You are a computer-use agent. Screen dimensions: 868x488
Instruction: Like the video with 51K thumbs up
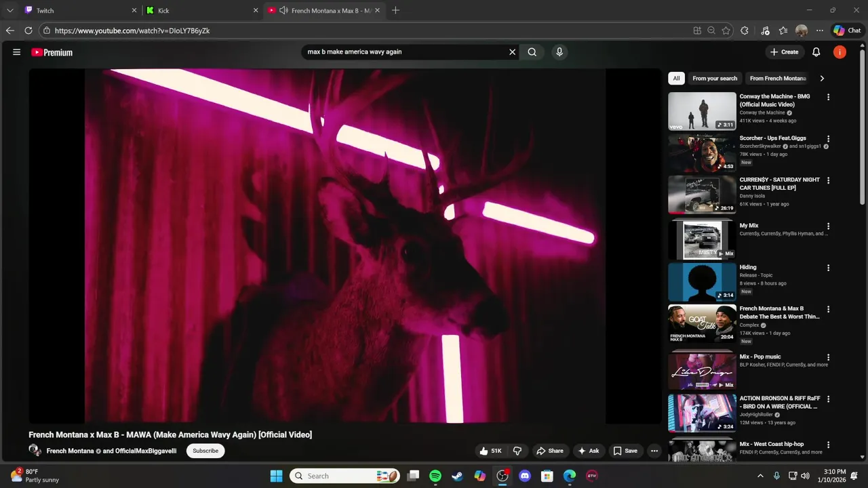pos(490,451)
